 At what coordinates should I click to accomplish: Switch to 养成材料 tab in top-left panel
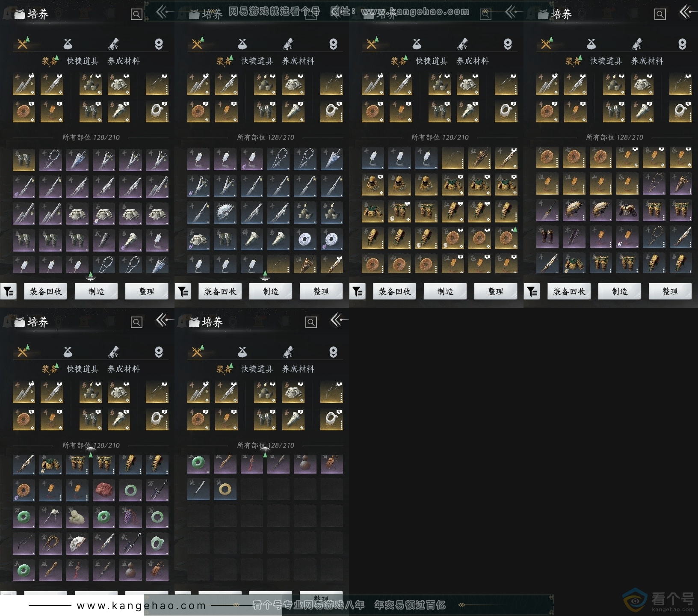124,61
